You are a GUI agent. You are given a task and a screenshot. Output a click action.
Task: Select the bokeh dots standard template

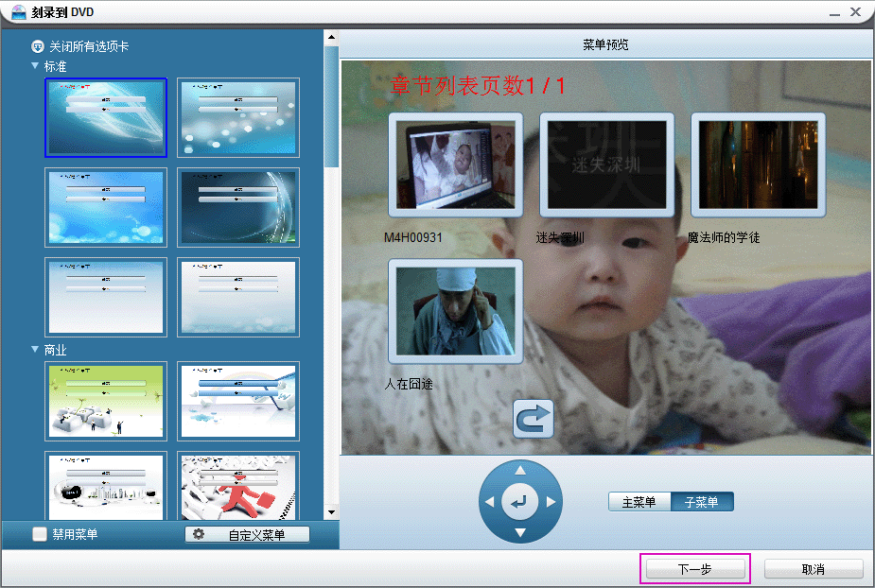pyautogui.click(x=238, y=118)
